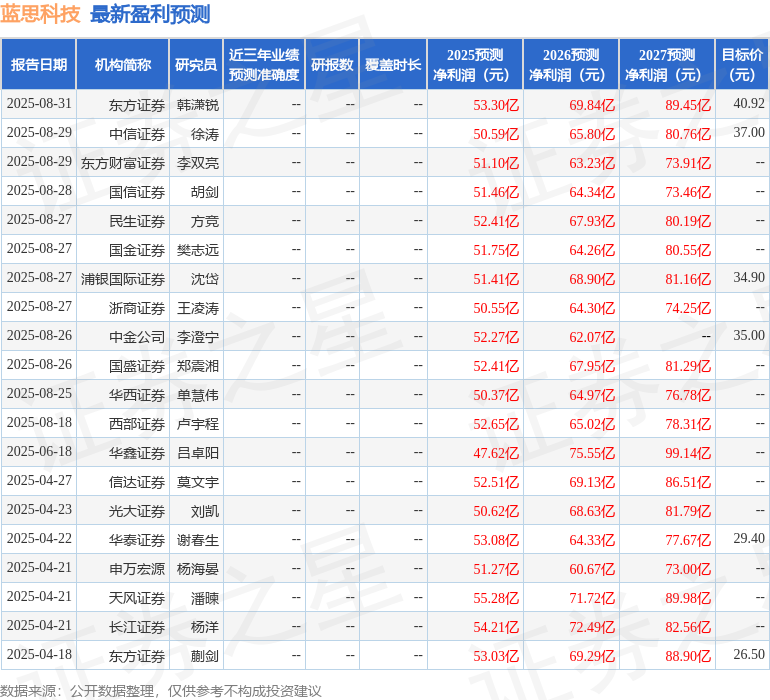Click the 55.28亿 profit value
Image resolution: width=770 pixels, height=700 pixels.
tap(496, 598)
